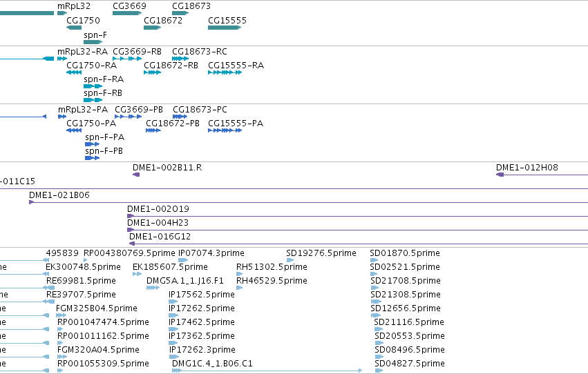
Task: Click clone DME1-004H23
Action: point(158,223)
